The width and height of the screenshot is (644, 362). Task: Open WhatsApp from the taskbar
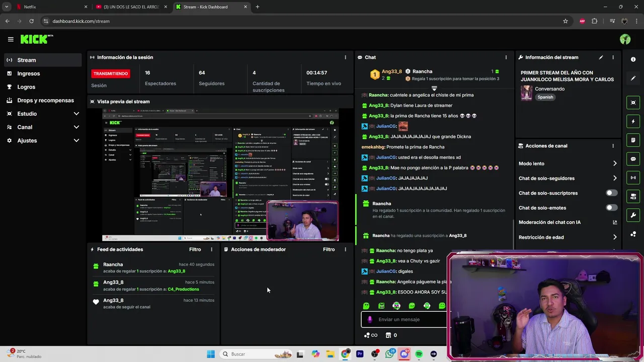pyautogui.click(x=389, y=354)
